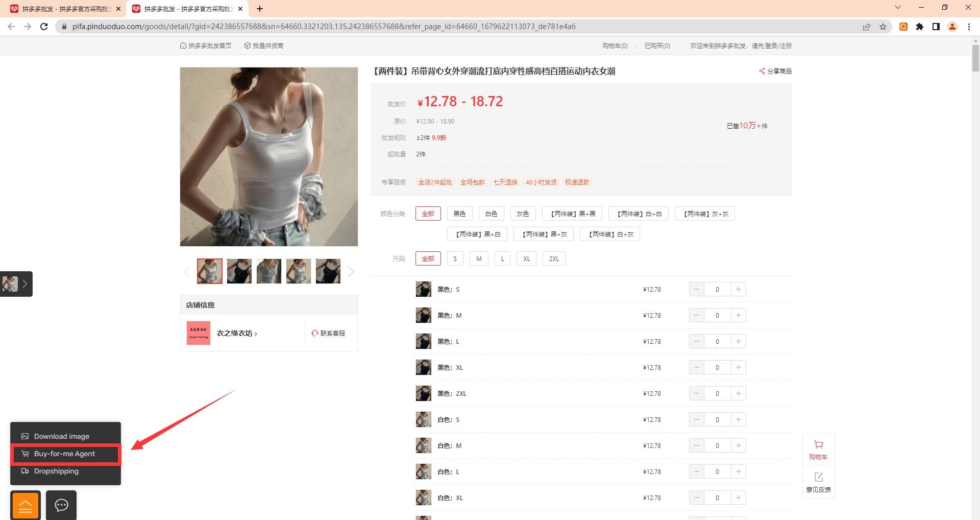Increase quantity for 黑色 S
This screenshot has height=520, width=980.
[x=739, y=289]
